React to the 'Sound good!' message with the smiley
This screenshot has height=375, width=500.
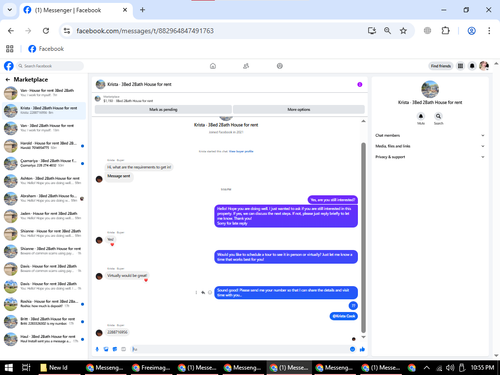(x=210, y=292)
